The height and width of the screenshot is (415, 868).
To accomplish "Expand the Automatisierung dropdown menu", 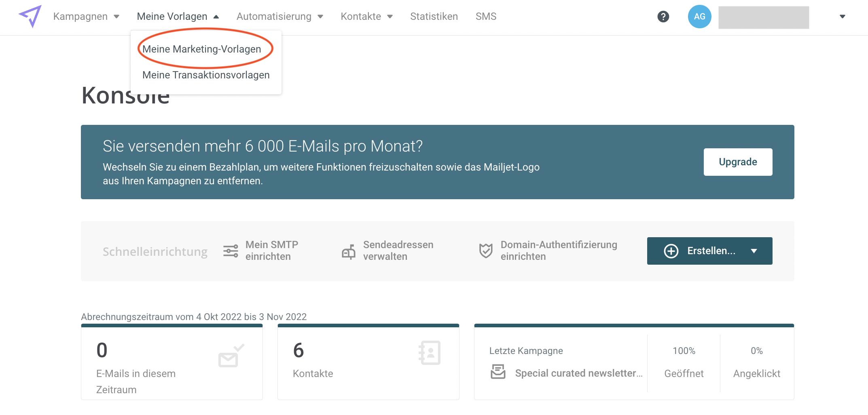I will pyautogui.click(x=279, y=17).
